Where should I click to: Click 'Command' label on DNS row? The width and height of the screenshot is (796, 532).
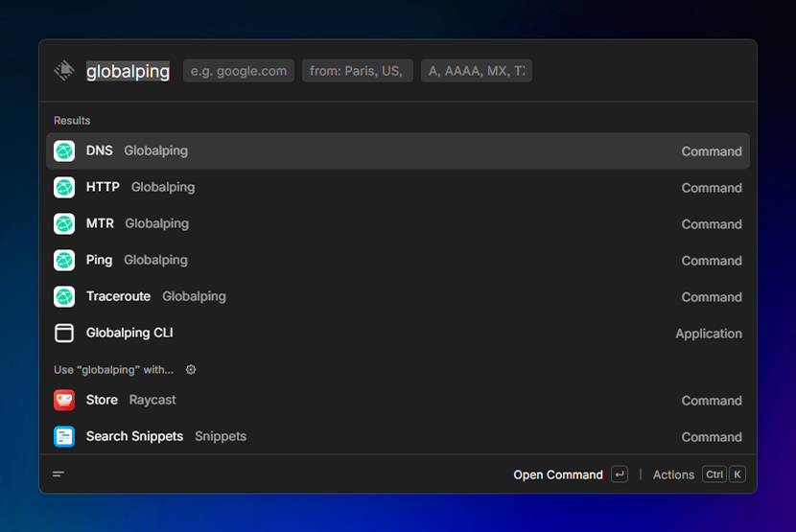(x=712, y=151)
